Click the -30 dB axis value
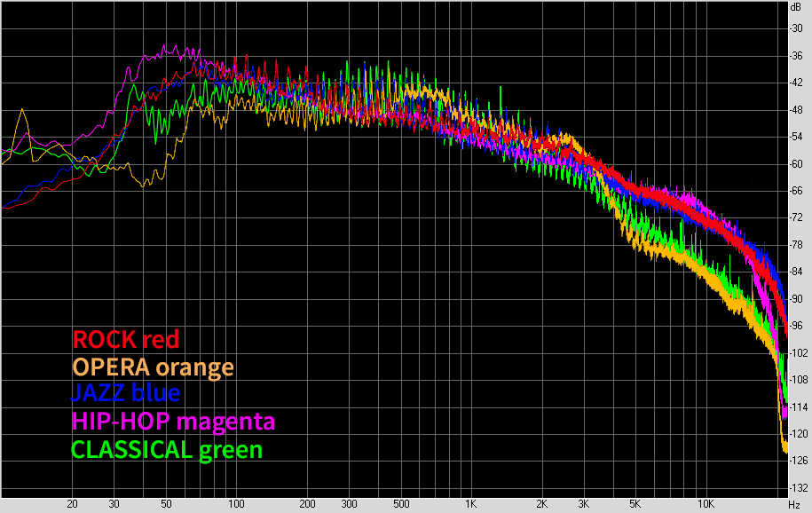The height and width of the screenshot is (513, 812). point(796,28)
